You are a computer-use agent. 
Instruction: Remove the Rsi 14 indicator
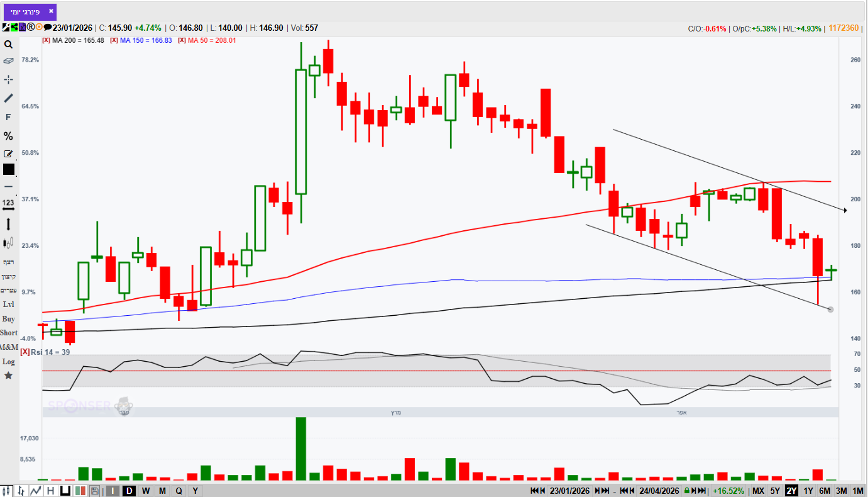tap(25, 352)
